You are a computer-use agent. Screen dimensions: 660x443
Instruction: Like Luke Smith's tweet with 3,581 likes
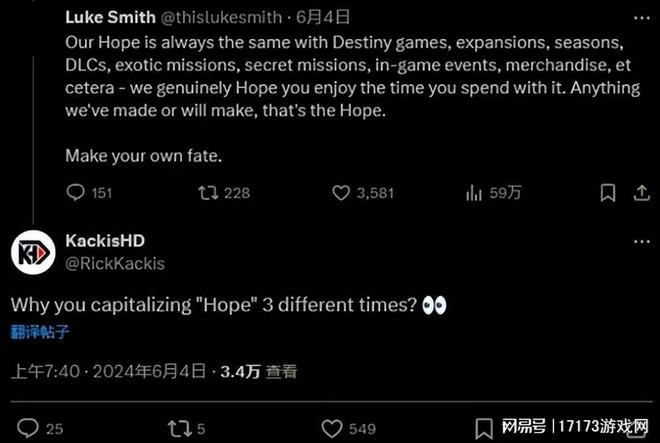coord(340,193)
